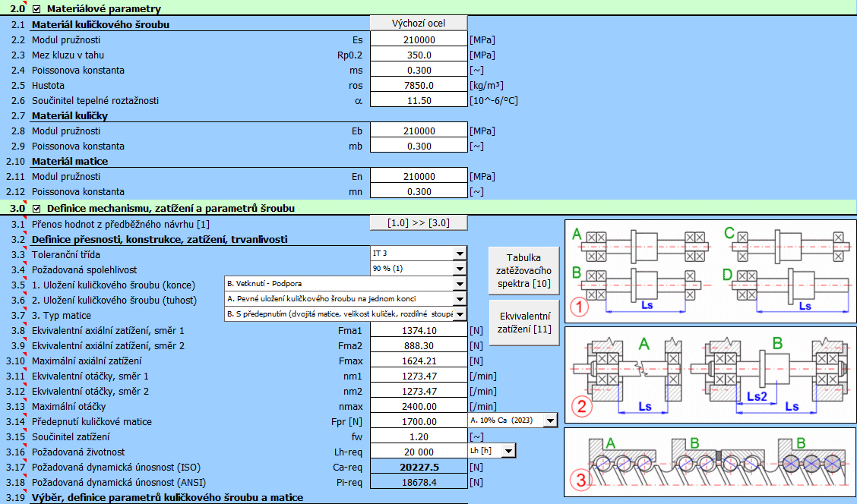Select Mez kluzu Rp0.2 field 350.0
Viewport: 857px width, 504px height.
point(419,55)
